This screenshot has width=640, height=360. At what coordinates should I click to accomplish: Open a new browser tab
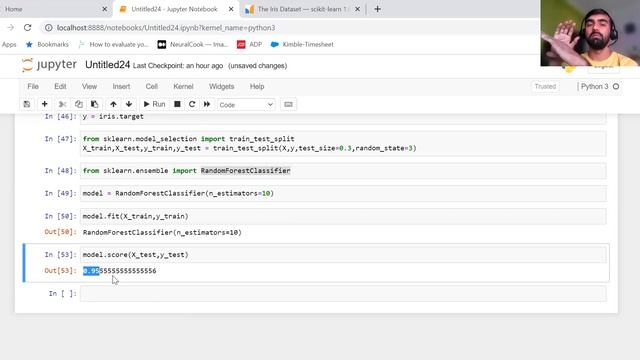pyautogui.click(x=377, y=9)
